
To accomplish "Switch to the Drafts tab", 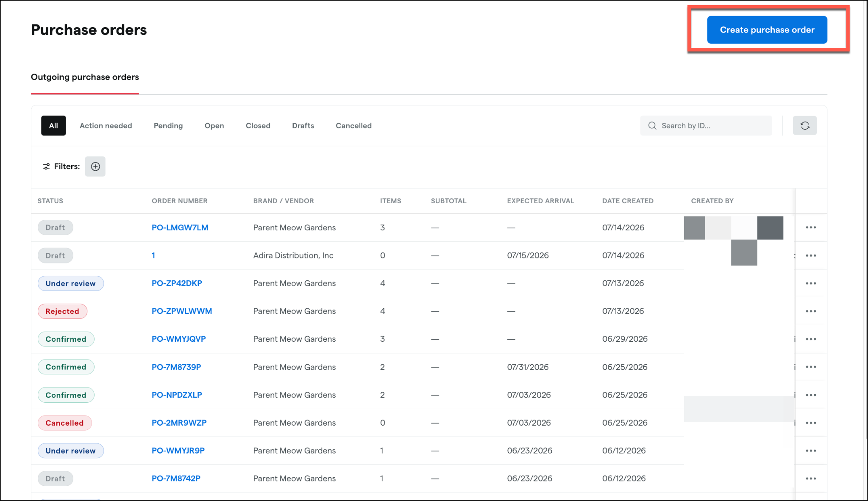I will click(303, 126).
